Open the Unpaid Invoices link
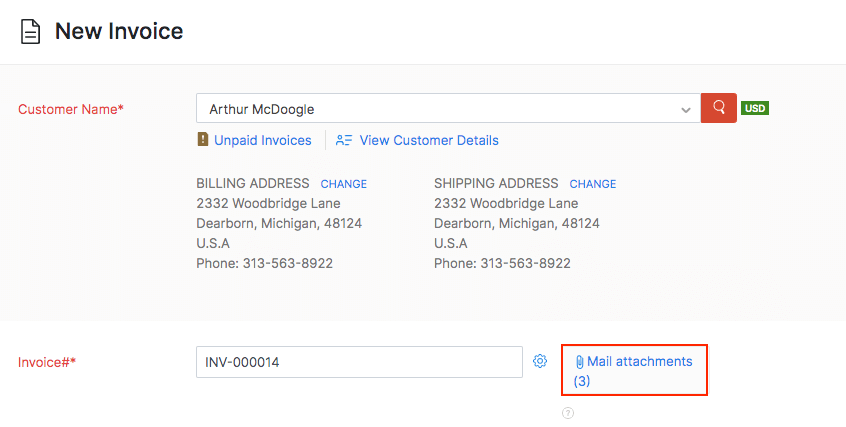The width and height of the screenshot is (846, 427). pyautogui.click(x=262, y=140)
